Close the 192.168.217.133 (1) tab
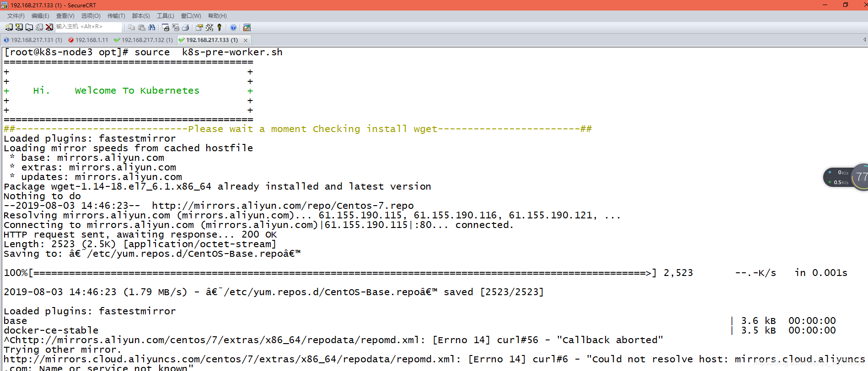The height and width of the screenshot is (371, 868). click(x=246, y=40)
